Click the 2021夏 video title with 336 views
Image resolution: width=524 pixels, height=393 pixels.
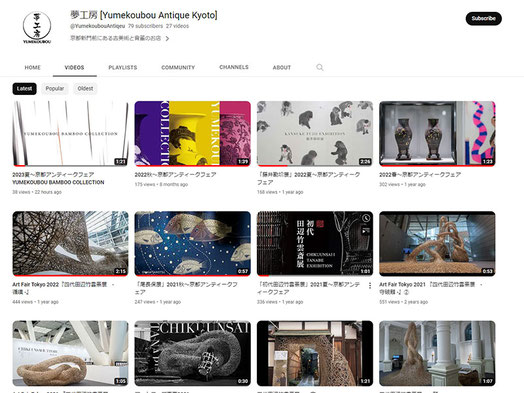pyautogui.click(x=308, y=288)
